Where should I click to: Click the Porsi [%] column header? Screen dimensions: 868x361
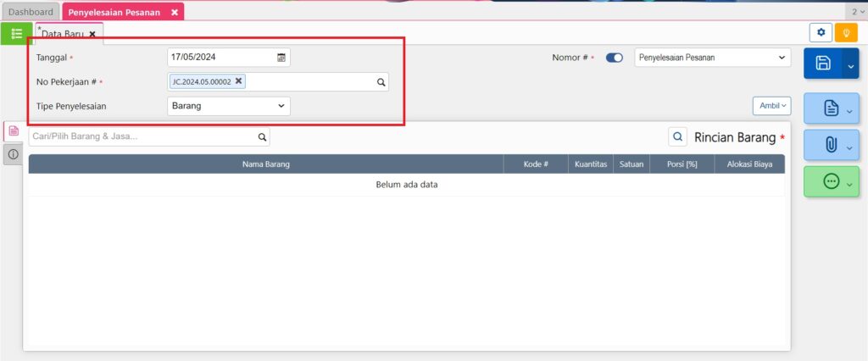682,164
